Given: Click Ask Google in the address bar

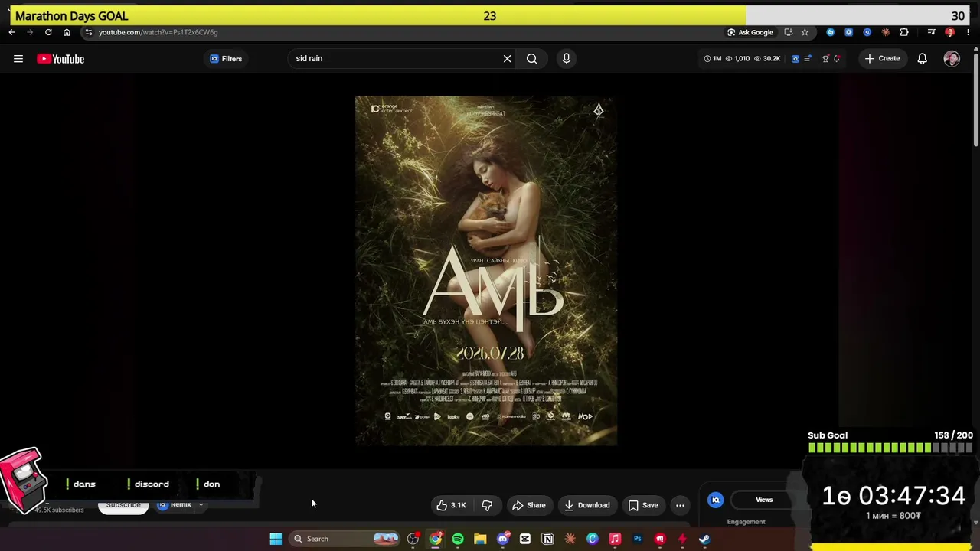Looking at the screenshot, I should [750, 32].
